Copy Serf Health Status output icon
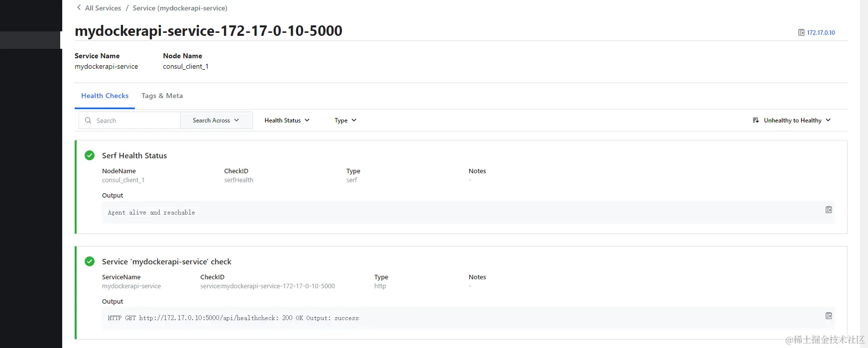 point(829,210)
